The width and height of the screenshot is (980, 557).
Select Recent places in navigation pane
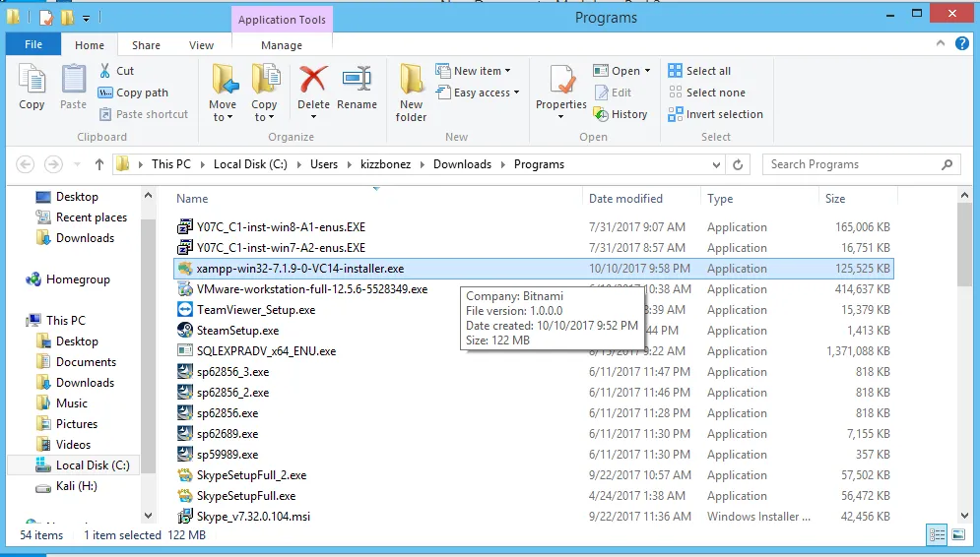pyautogui.click(x=92, y=217)
